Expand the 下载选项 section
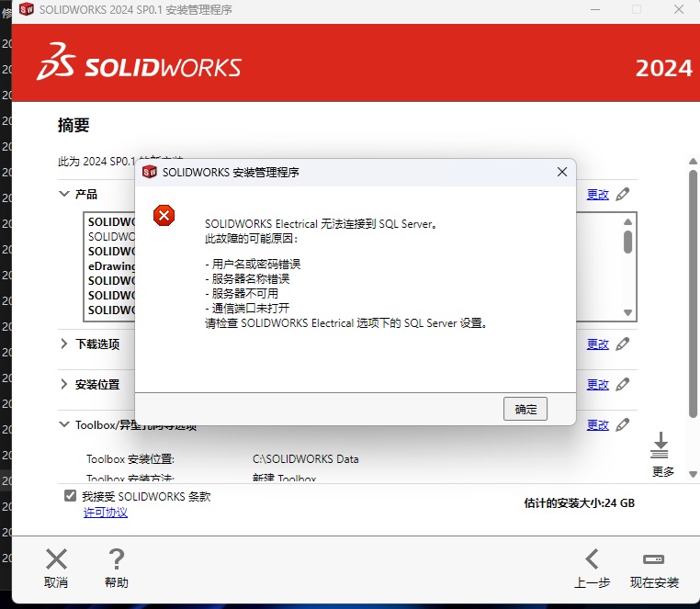The height and width of the screenshot is (609, 700). [64, 344]
